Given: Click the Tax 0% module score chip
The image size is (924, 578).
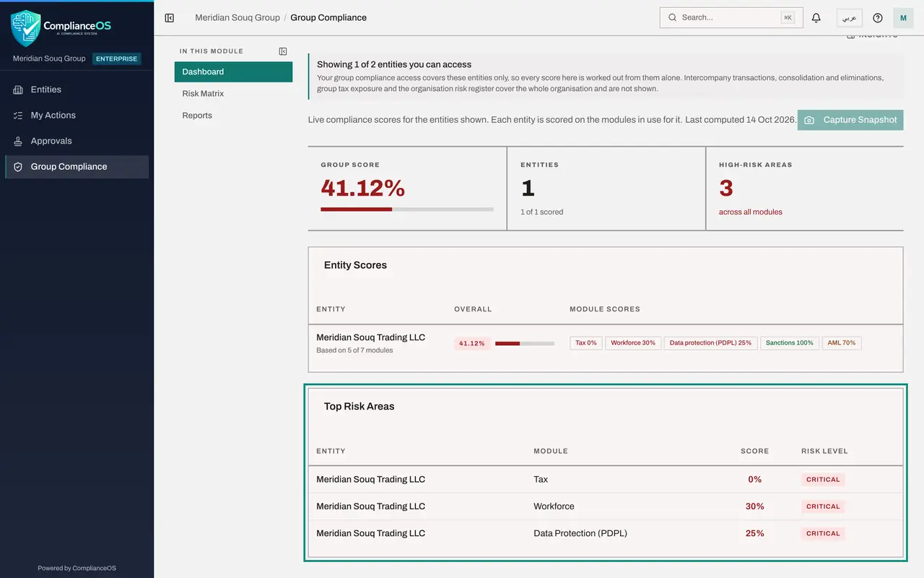Looking at the screenshot, I should point(586,343).
